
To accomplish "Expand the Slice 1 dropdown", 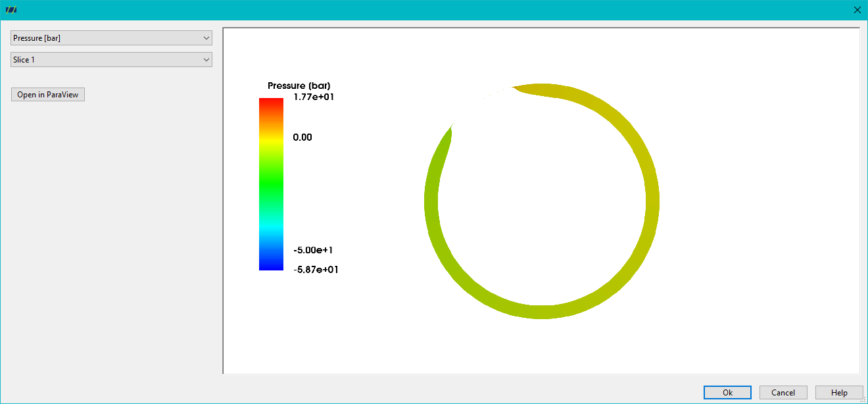I will coord(112,60).
